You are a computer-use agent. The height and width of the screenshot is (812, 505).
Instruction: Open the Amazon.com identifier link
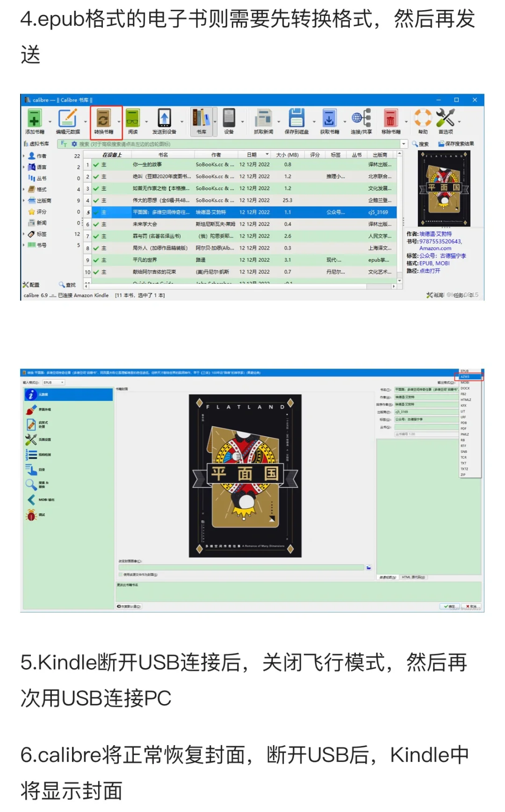point(435,249)
